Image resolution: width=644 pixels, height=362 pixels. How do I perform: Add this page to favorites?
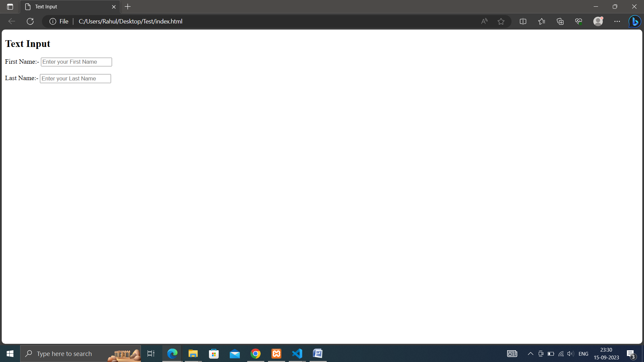(x=501, y=21)
